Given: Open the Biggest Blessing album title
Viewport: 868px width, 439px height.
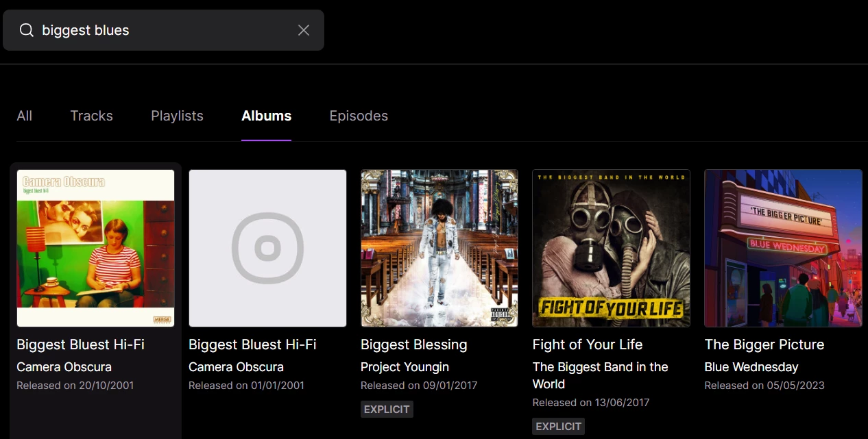Looking at the screenshot, I should pos(414,344).
